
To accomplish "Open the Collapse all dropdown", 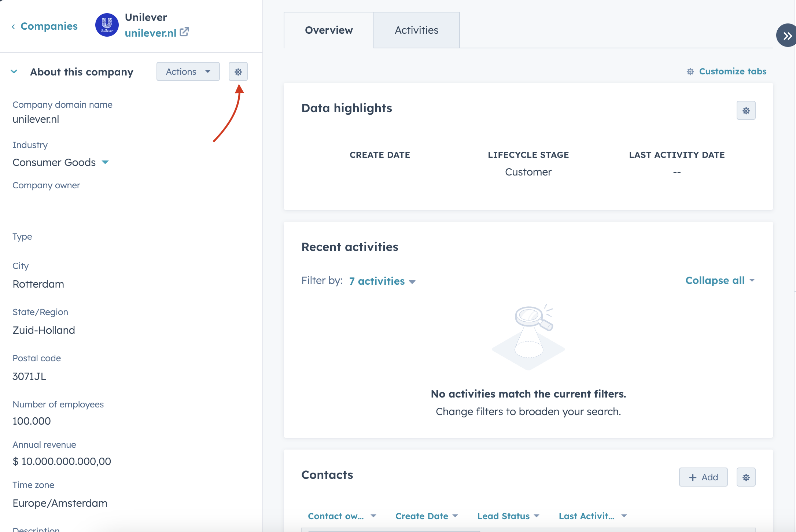I will pyautogui.click(x=720, y=281).
